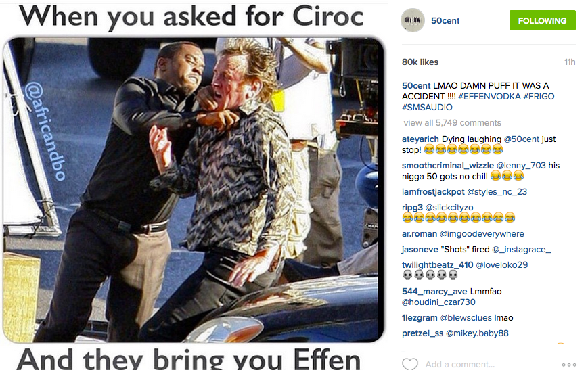Open the 50cent username at top
Viewport: 588px width, 370px height.
click(x=445, y=20)
